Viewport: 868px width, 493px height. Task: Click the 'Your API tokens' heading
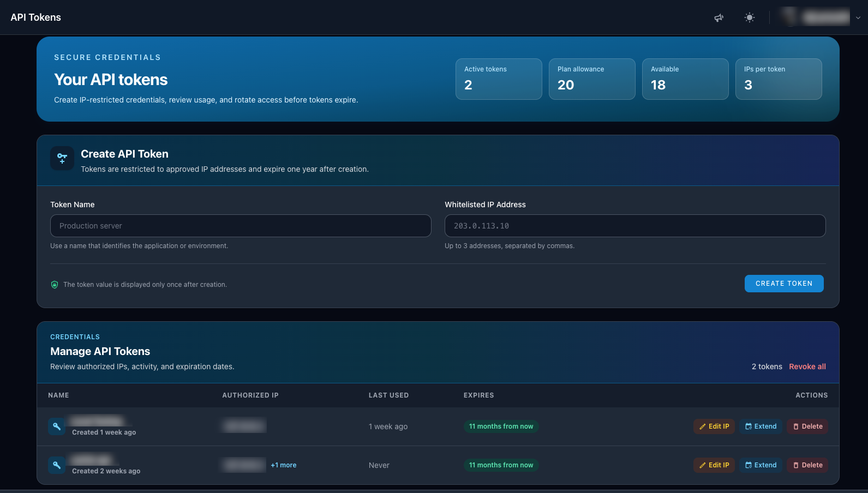pyautogui.click(x=111, y=80)
